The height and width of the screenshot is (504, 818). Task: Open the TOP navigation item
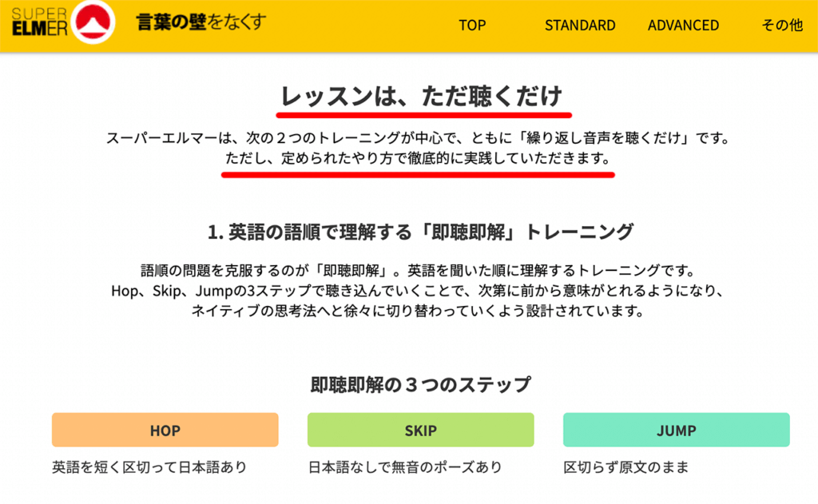(x=472, y=25)
